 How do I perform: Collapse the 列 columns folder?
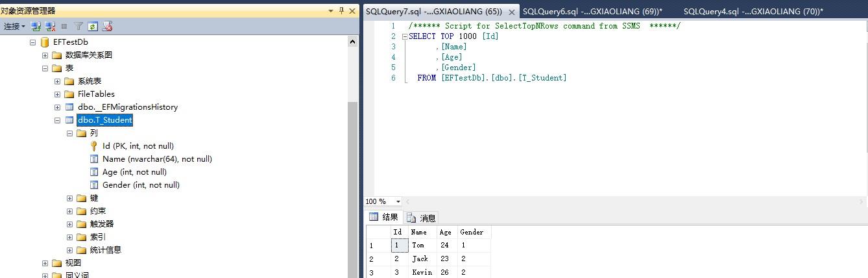tap(69, 133)
